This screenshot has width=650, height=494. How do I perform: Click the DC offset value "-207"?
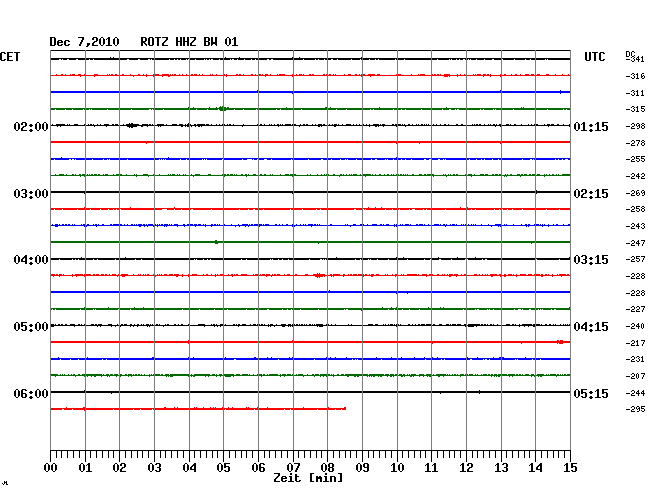[635, 376]
